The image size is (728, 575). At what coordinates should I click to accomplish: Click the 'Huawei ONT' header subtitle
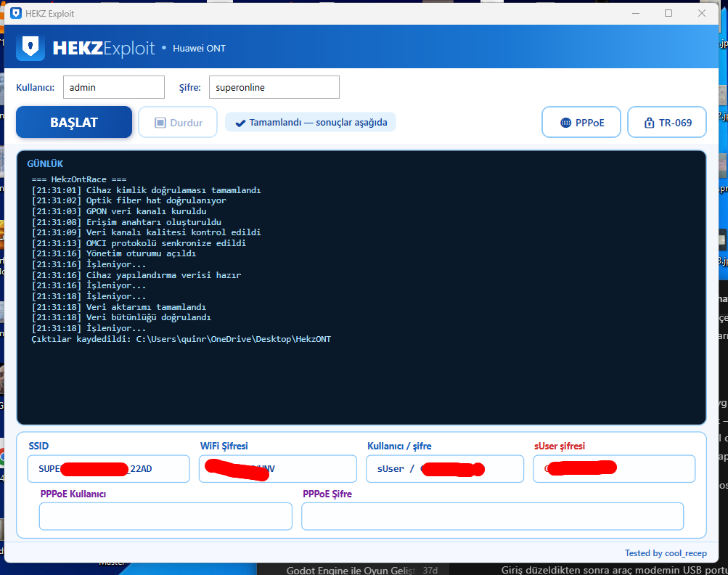(x=199, y=49)
